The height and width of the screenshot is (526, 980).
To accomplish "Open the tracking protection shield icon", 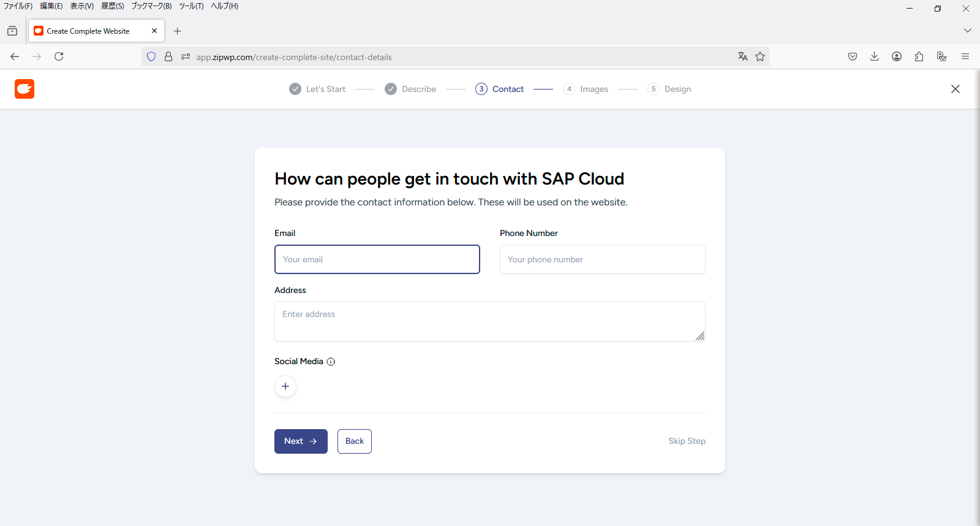I will click(x=151, y=57).
